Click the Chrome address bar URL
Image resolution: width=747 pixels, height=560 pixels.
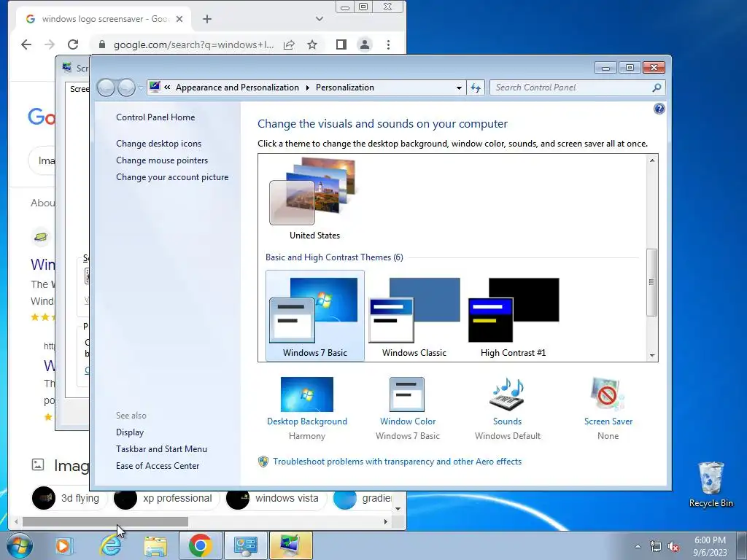193,44
